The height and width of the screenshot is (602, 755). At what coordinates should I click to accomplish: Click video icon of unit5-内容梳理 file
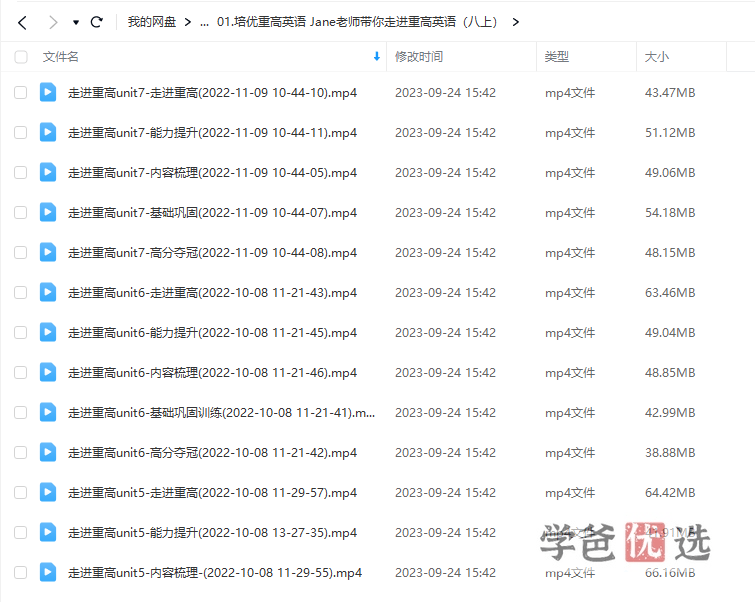[48, 572]
